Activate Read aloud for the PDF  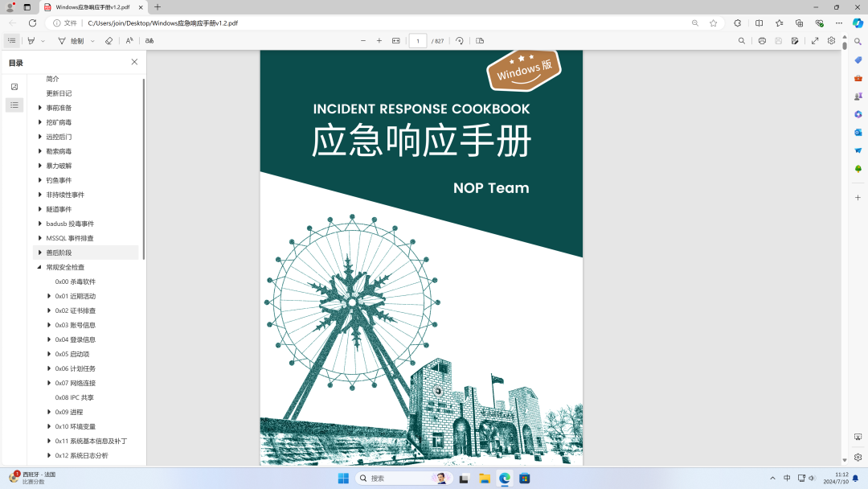129,40
